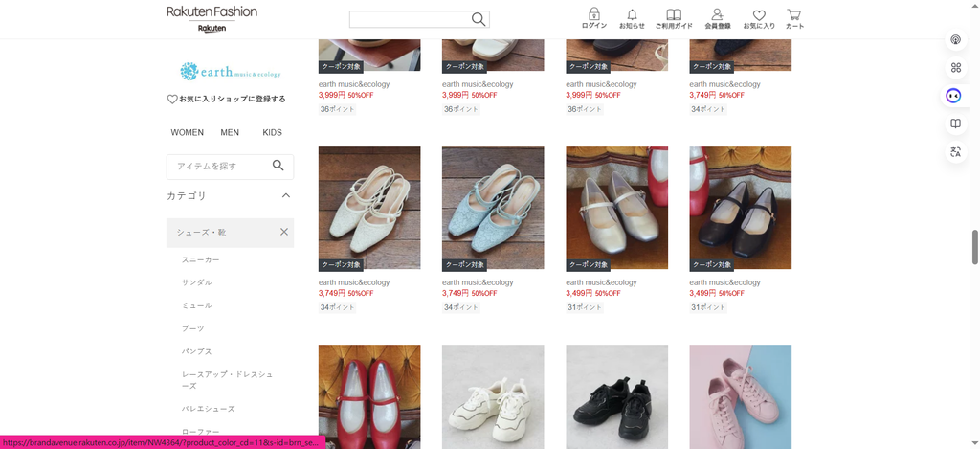Click the Rakuten Fashion logo
This screenshot has width=980, height=449.
[212, 11]
